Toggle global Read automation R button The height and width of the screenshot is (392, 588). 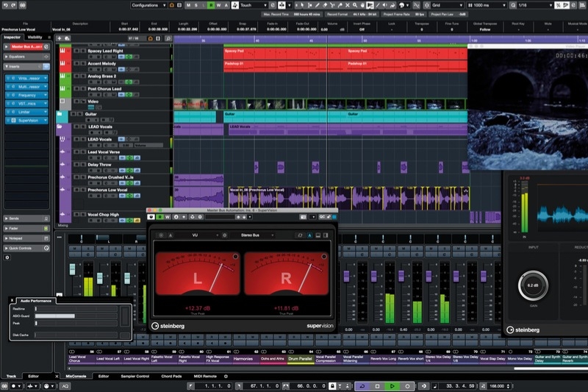click(211, 5)
